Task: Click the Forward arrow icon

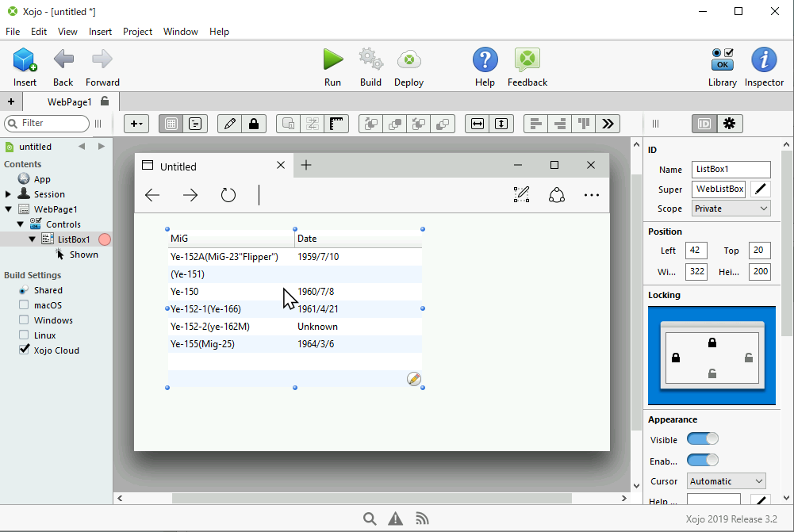Action: tap(102, 59)
